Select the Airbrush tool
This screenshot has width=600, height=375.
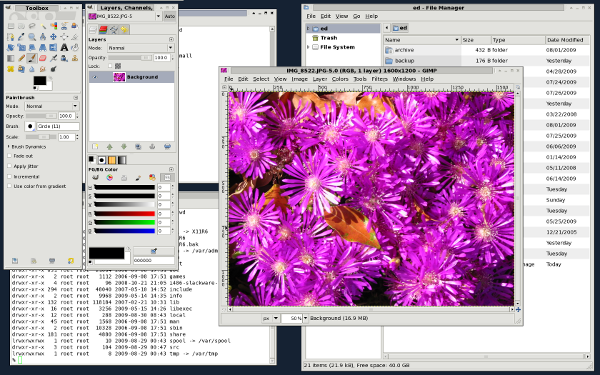pos(54,58)
